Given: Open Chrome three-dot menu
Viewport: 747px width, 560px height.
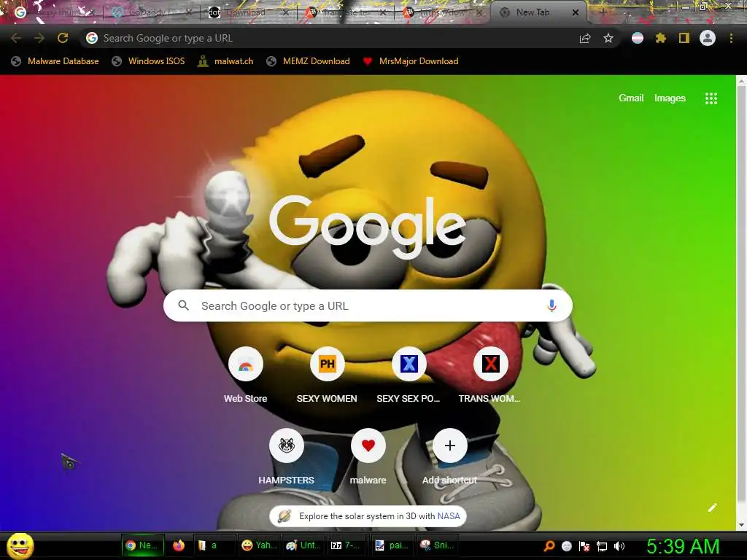Looking at the screenshot, I should [731, 38].
